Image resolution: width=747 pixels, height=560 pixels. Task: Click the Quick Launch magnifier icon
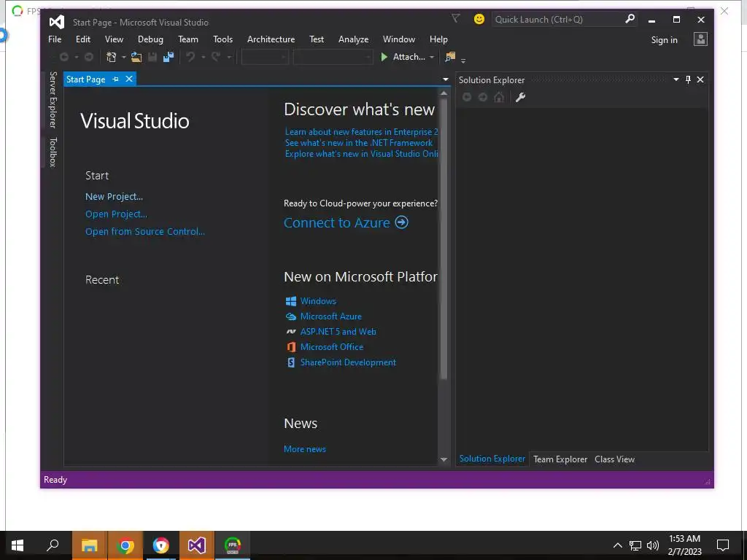click(x=630, y=19)
